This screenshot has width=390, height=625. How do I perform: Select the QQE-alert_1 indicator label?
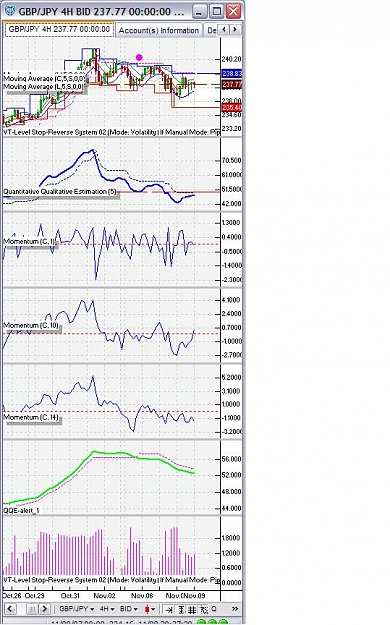[22, 511]
